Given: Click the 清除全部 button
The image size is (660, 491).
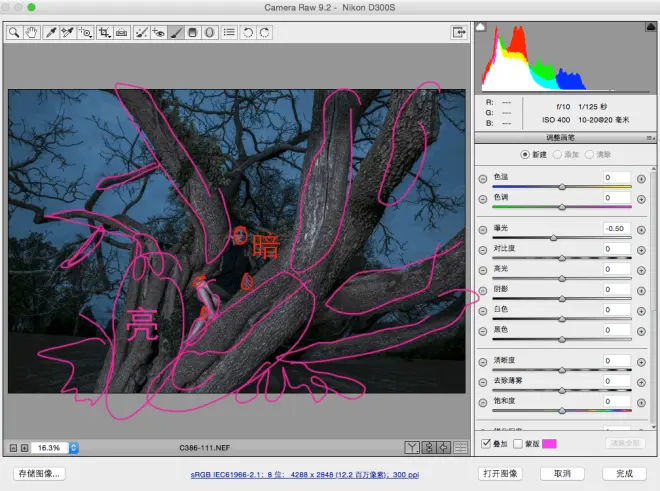Looking at the screenshot, I should 625,443.
